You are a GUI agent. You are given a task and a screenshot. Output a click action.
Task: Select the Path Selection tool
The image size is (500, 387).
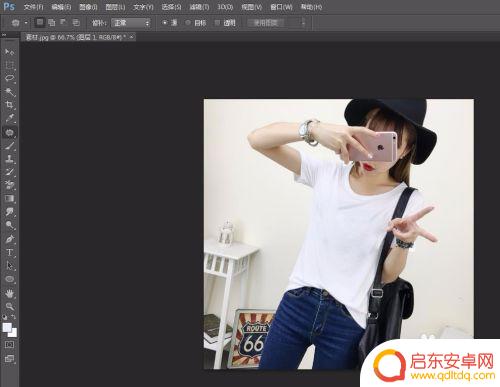9,266
